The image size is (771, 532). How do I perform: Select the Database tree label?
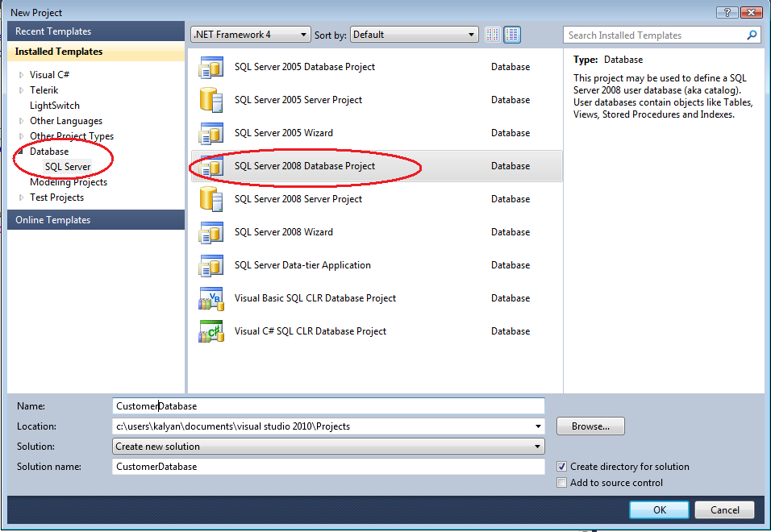click(49, 152)
